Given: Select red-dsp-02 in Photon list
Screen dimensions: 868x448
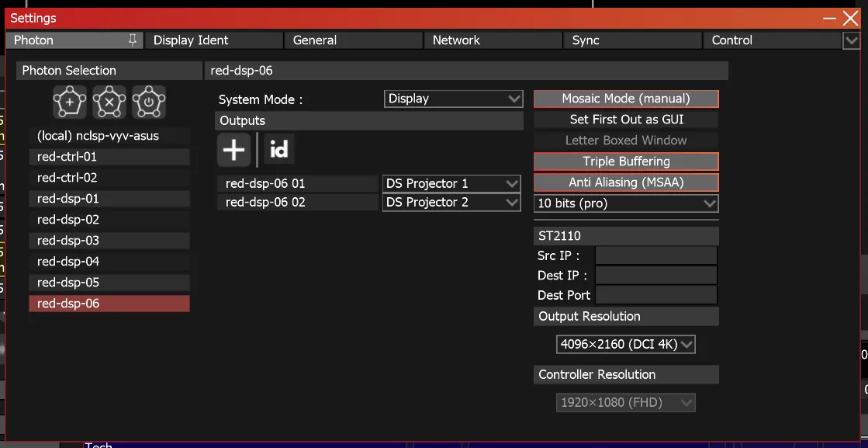Looking at the screenshot, I should 109,220.
